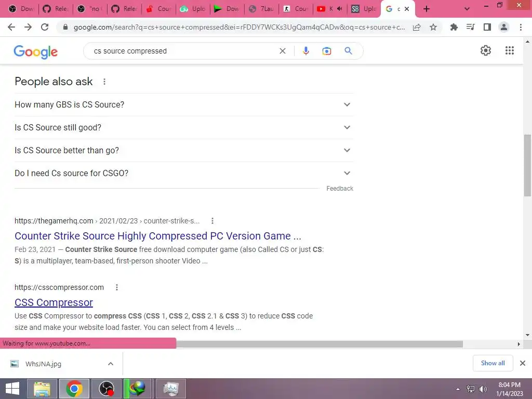Switch to the first Dow tab
Viewport: 532px width, 399px height.
point(21,9)
